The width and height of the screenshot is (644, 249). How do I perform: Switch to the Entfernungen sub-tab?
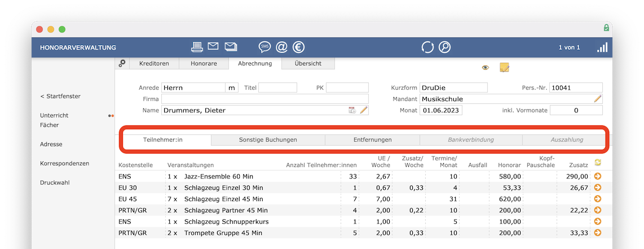373,139
